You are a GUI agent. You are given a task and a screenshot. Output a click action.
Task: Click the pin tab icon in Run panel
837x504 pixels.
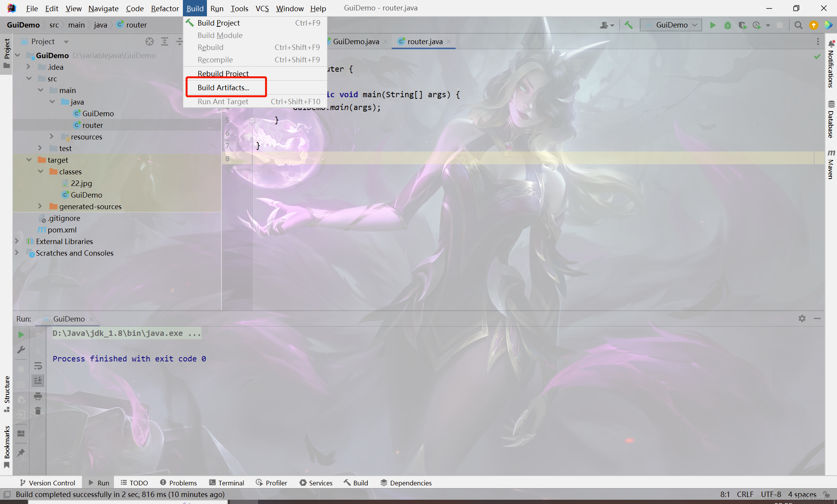click(21, 452)
